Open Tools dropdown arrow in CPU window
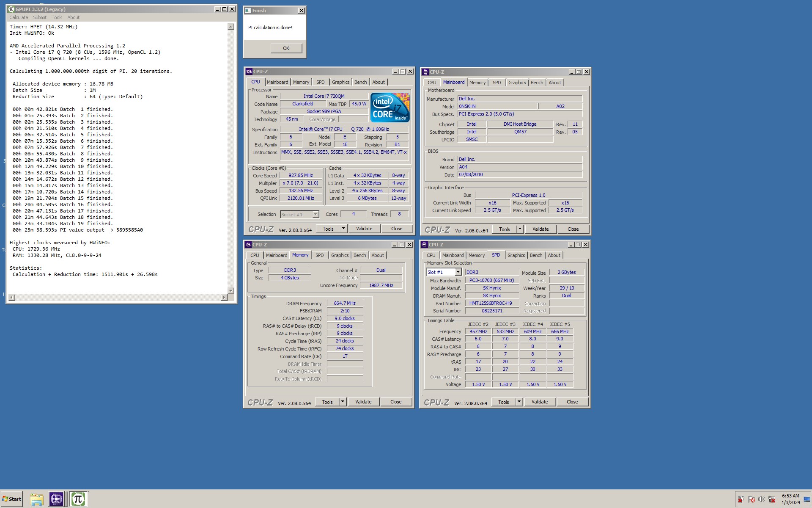Image resolution: width=812 pixels, height=508 pixels. pyautogui.click(x=343, y=229)
